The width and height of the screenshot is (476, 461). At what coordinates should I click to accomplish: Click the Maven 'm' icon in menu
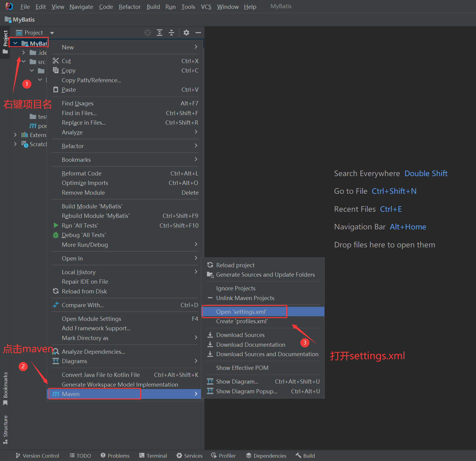click(x=56, y=394)
